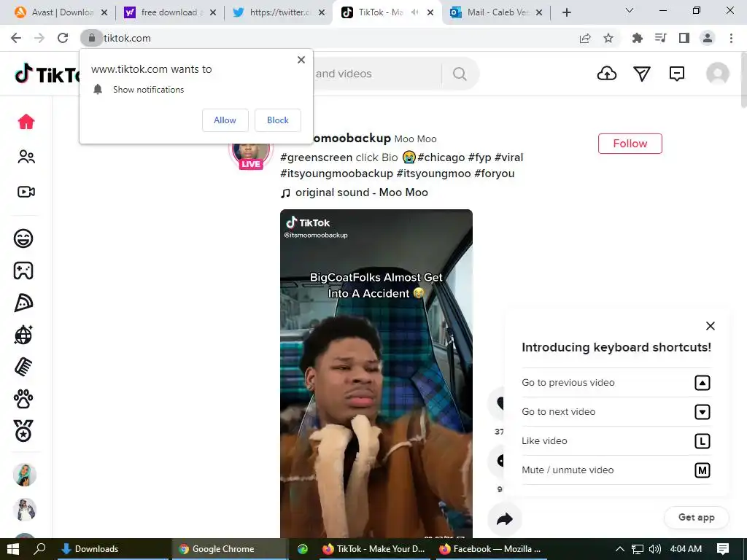The width and height of the screenshot is (747, 560).
Task: Bookmark this page with the star icon
Action: [x=608, y=38]
